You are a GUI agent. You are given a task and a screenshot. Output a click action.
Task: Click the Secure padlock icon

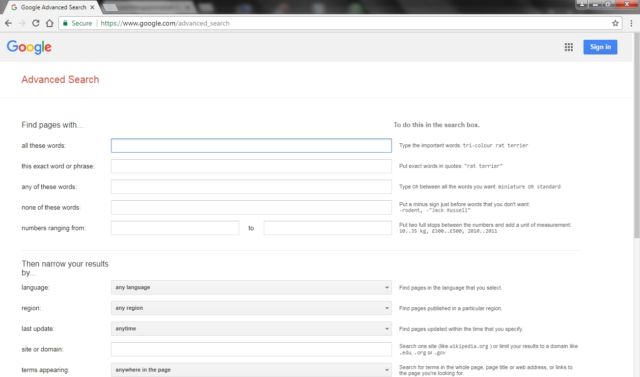[x=65, y=23]
